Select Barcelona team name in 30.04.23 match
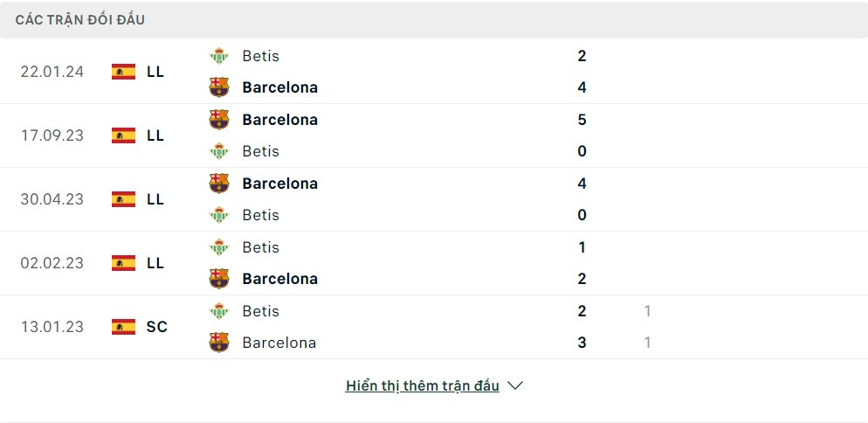Screen dimensions: 868x423 279,184
